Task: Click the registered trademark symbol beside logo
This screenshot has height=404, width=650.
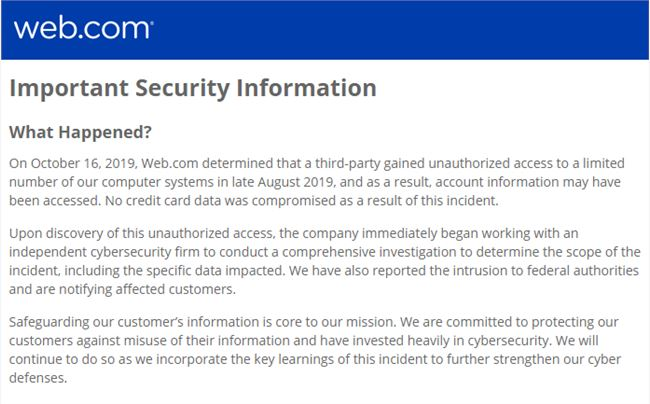Action: point(152,23)
